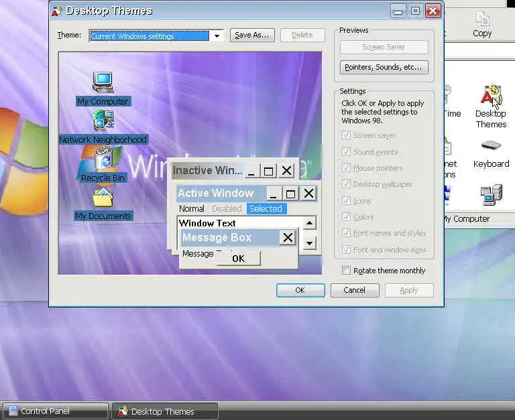Click Message Box close X in preview
Screen dimensions: 515x420
tap(288, 237)
